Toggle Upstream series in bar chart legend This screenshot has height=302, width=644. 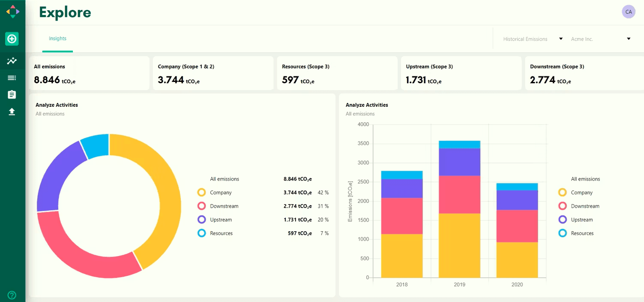[563, 220]
